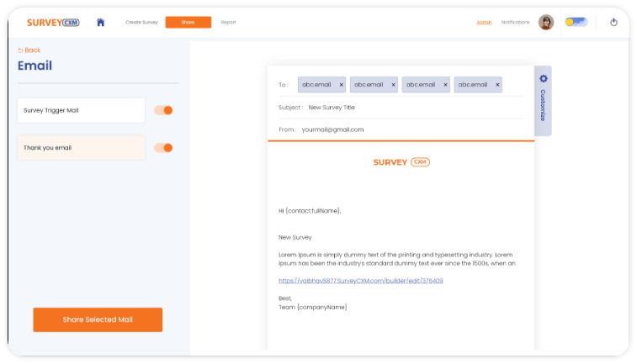
Task: Remove the first abc.email recipient chip
Action: point(341,85)
